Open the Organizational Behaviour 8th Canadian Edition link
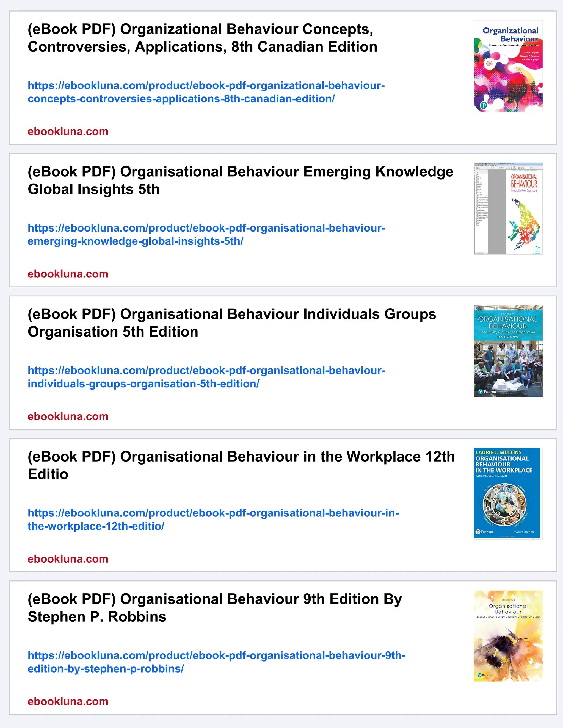The width and height of the screenshot is (563, 728). [206, 92]
